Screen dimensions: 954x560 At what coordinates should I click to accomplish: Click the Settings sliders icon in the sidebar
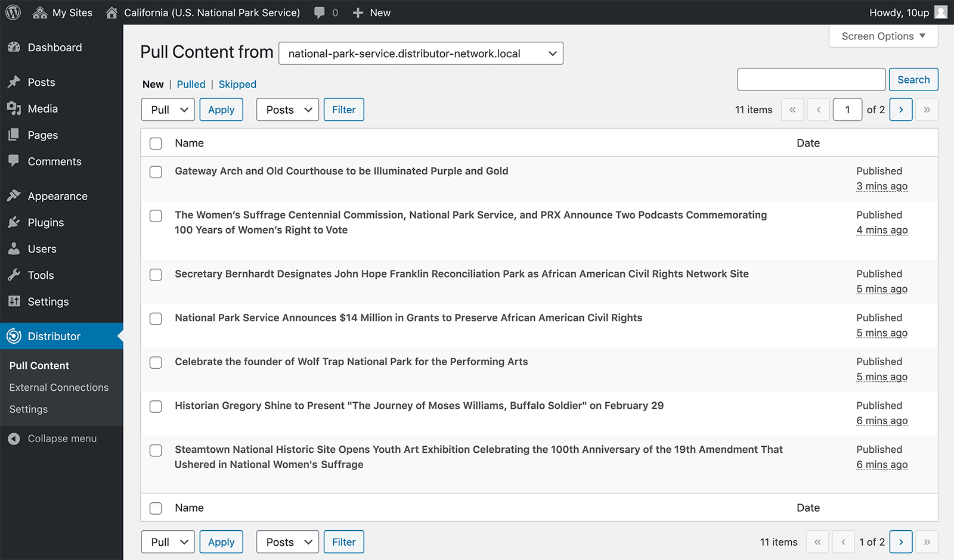(14, 301)
